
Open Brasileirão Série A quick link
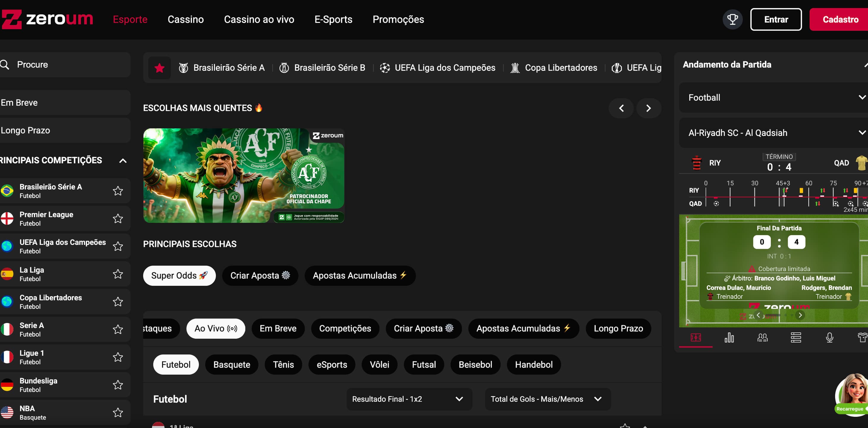[x=222, y=68]
